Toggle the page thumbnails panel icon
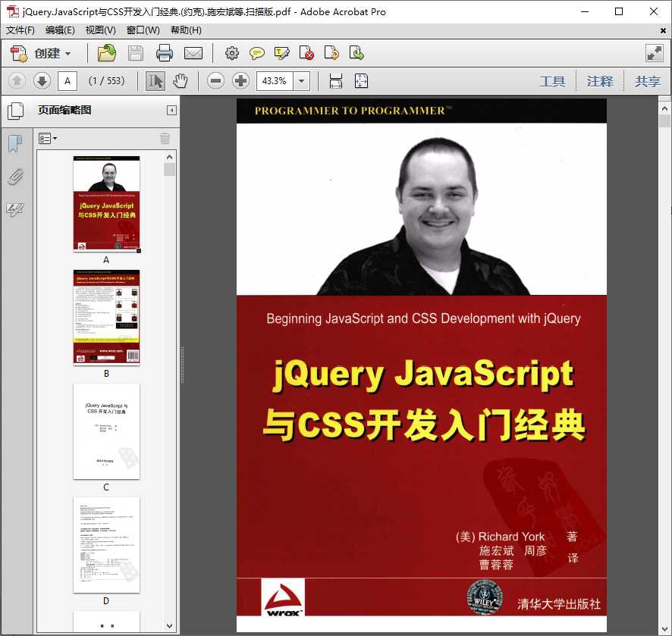This screenshot has width=672, height=636. 16,111
